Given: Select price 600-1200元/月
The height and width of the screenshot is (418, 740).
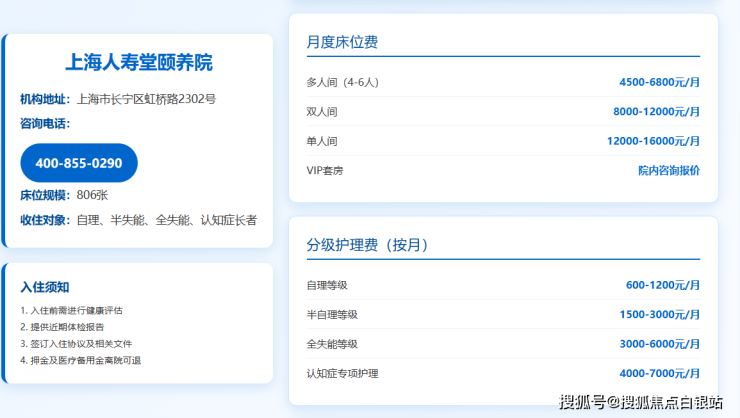Looking at the screenshot, I should (x=663, y=285).
